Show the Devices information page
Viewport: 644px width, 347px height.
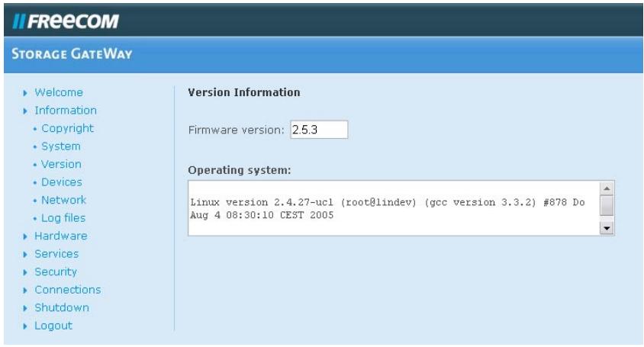click(62, 182)
